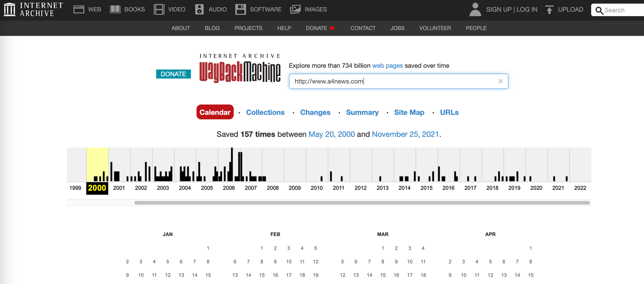Click the Upload arrow icon
Viewport: 644px width, 284px height.
(x=549, y=9)
